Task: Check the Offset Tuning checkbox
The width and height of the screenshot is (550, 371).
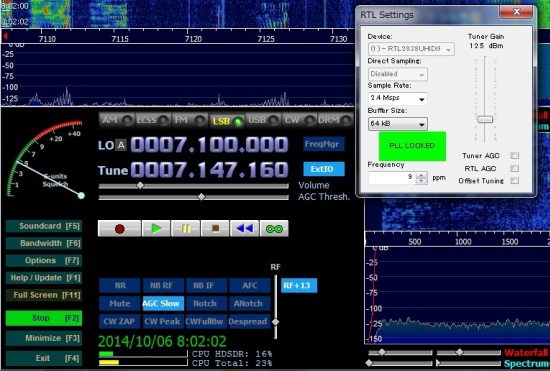Action: click(515, 181)
